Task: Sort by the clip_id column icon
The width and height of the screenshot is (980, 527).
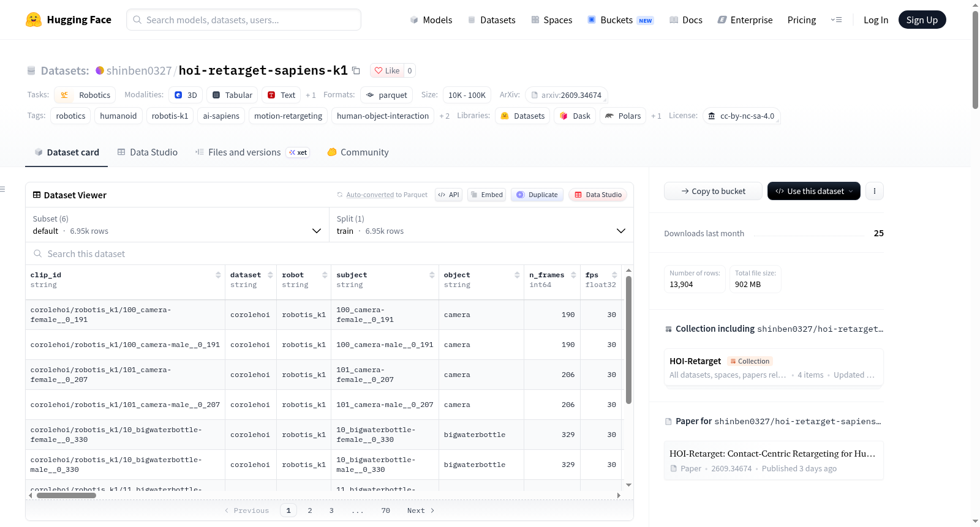Action: (x=218, y=275)
